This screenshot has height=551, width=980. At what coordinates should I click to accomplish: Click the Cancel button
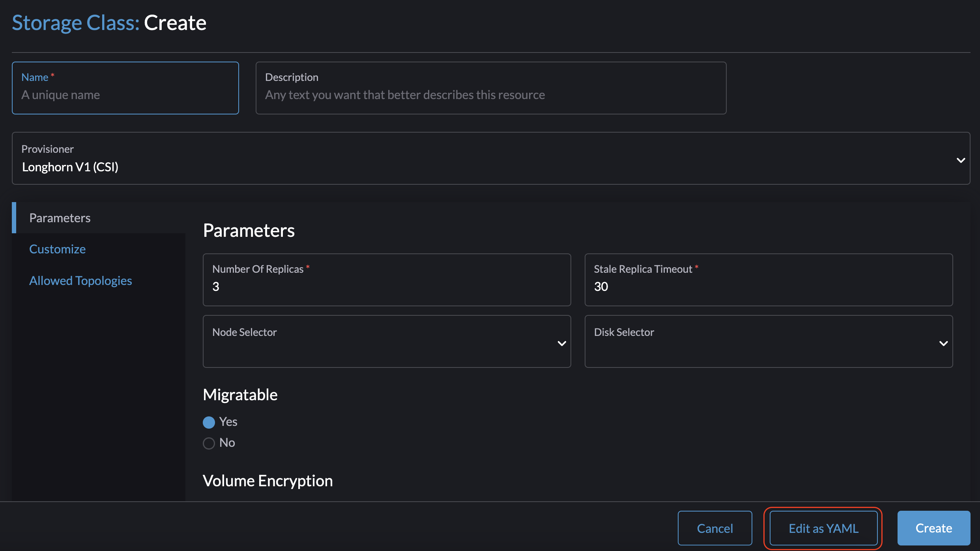[715, 527]
